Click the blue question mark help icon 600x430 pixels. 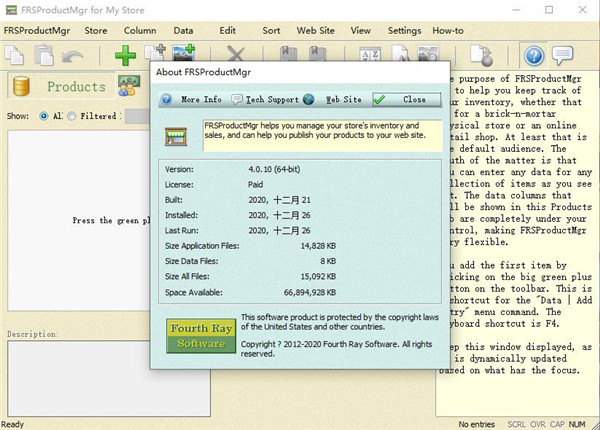[x=535, y=55]
